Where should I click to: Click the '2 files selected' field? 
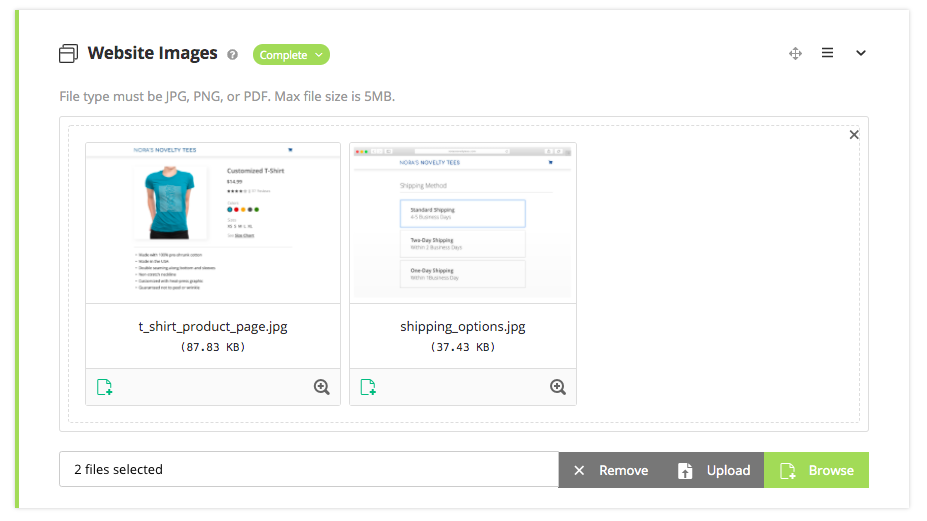point(308,470)
